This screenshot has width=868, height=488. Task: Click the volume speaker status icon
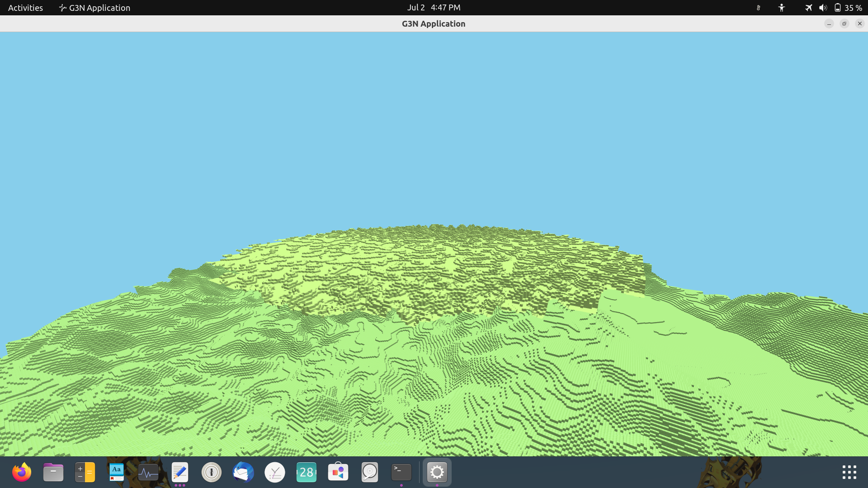(x=823, y=8)
